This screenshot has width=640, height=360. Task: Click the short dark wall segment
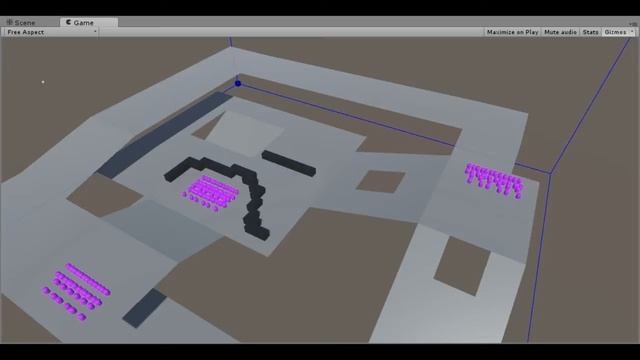tap(289, 163)
